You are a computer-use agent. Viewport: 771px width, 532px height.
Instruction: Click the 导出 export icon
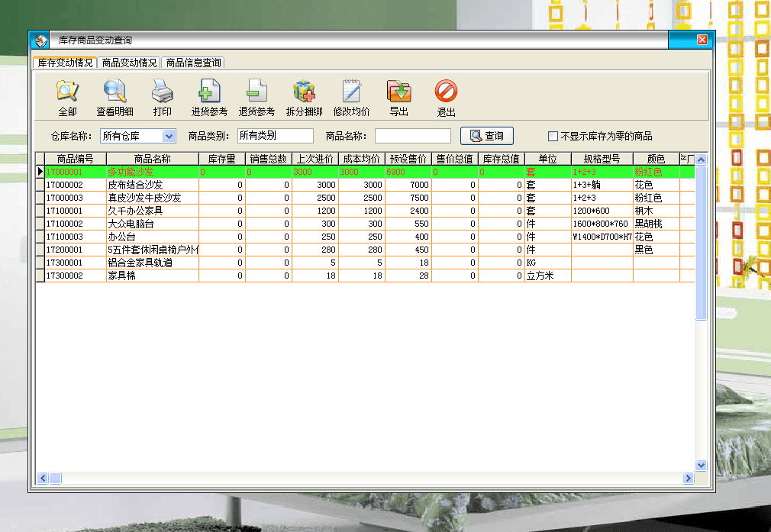coord(398,92)
